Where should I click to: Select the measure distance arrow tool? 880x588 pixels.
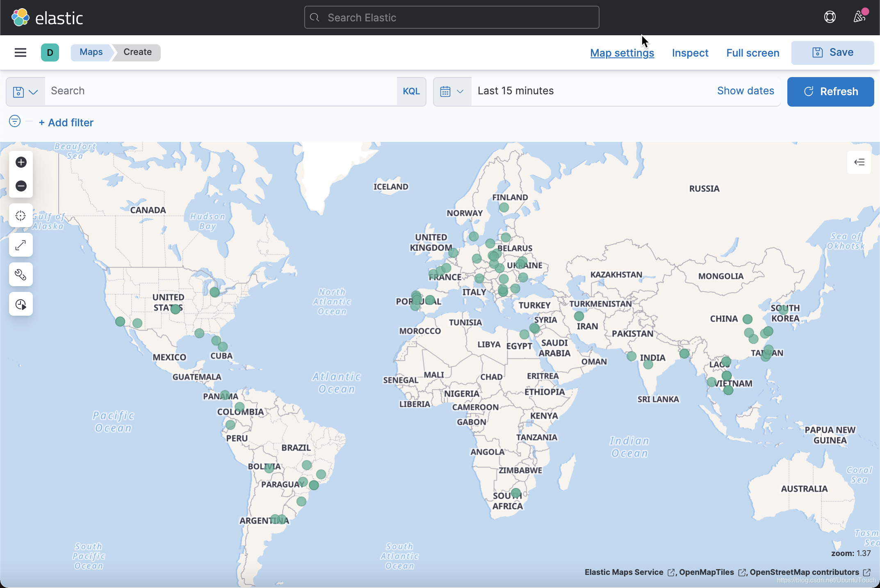tap(21, 245)
